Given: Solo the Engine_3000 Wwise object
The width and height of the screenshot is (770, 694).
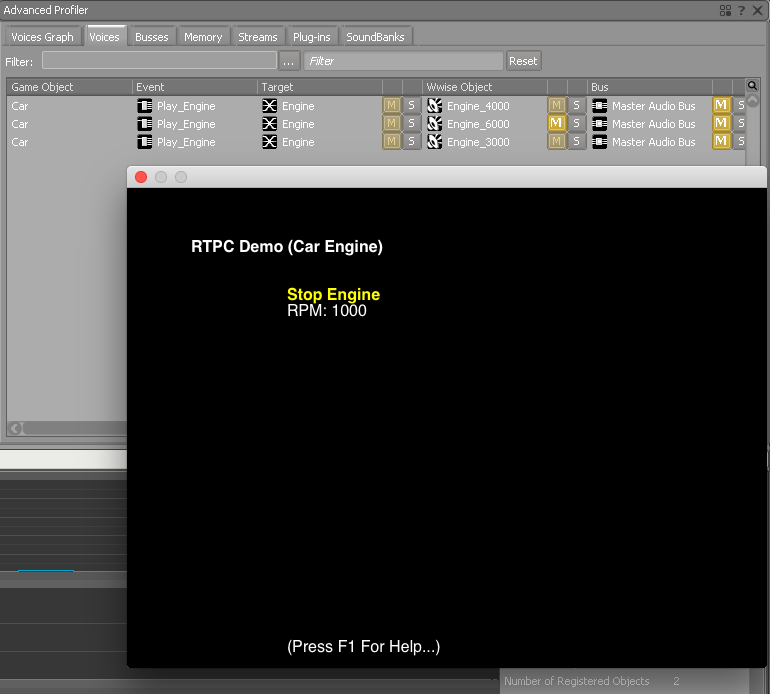Looking at the screenshot, I should (577, 141).
